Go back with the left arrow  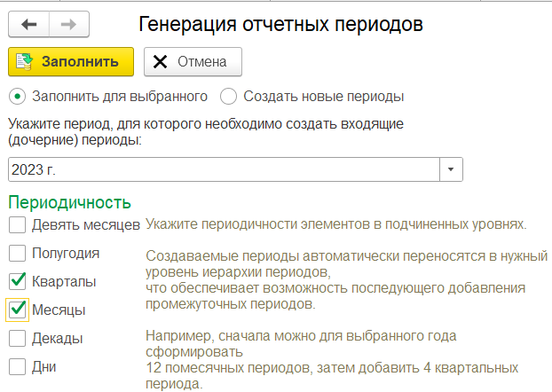coord(29,24)
